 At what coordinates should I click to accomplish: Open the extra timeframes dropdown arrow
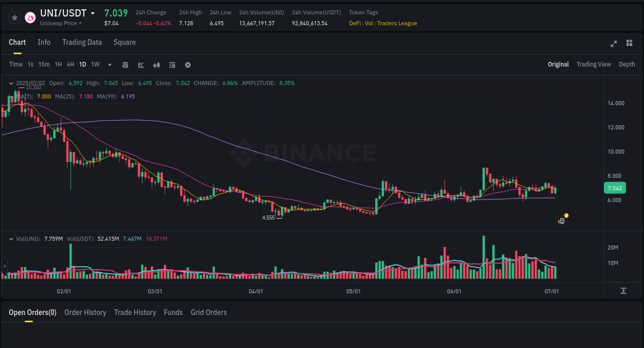pyautogui.click(x=109, y=64)
